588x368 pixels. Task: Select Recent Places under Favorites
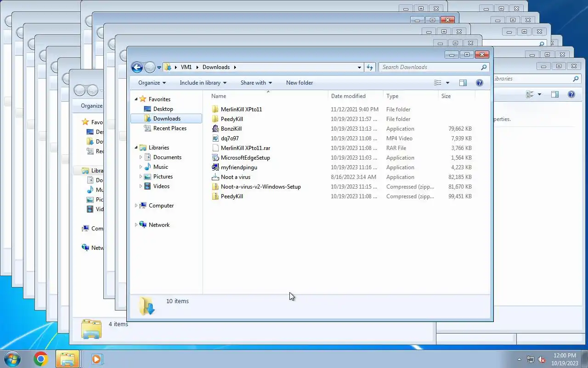(x=170, y=128)
